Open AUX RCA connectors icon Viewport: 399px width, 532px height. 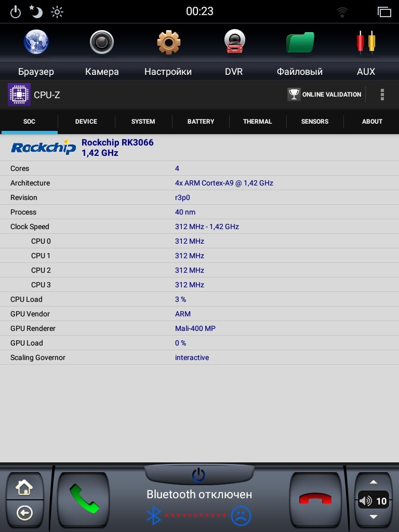point(366,42)
